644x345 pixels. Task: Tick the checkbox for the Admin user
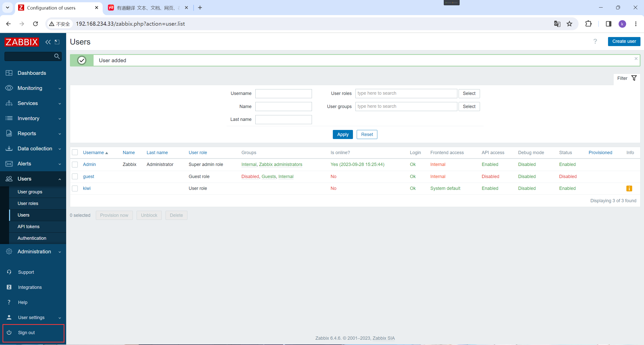75,164
